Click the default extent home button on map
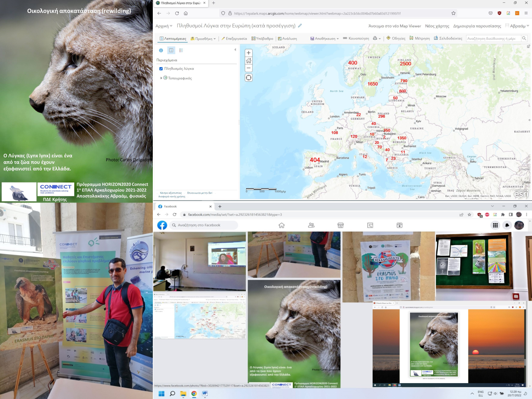This screenshot has width=532, height=399. (249, 60)
